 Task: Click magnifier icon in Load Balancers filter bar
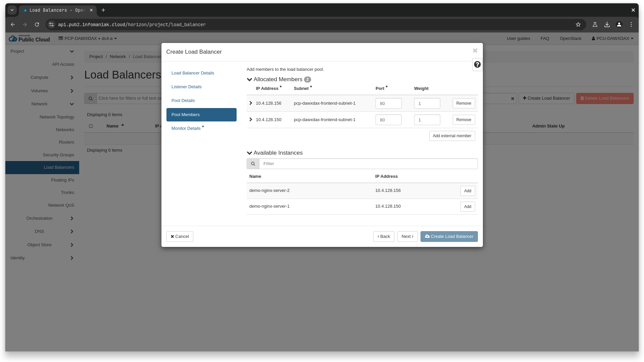pos(90,98)
